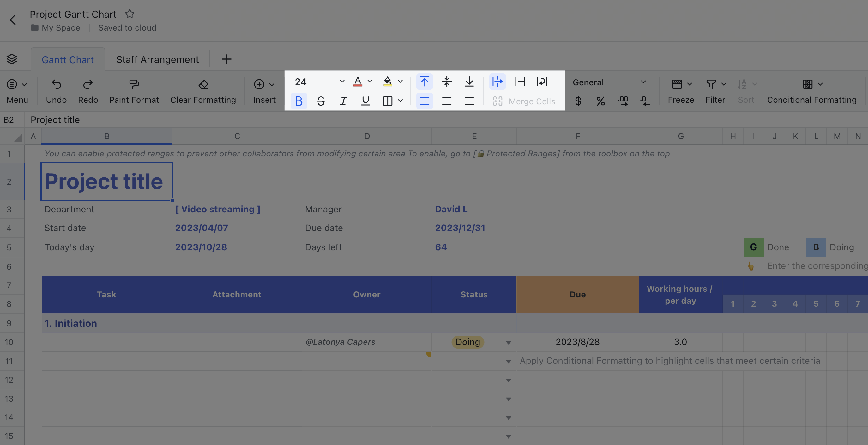Image resolution: width=868 pixels, height=445 pixels.
Task: Expand the font color options arrow
Action: tap(370, 82)
